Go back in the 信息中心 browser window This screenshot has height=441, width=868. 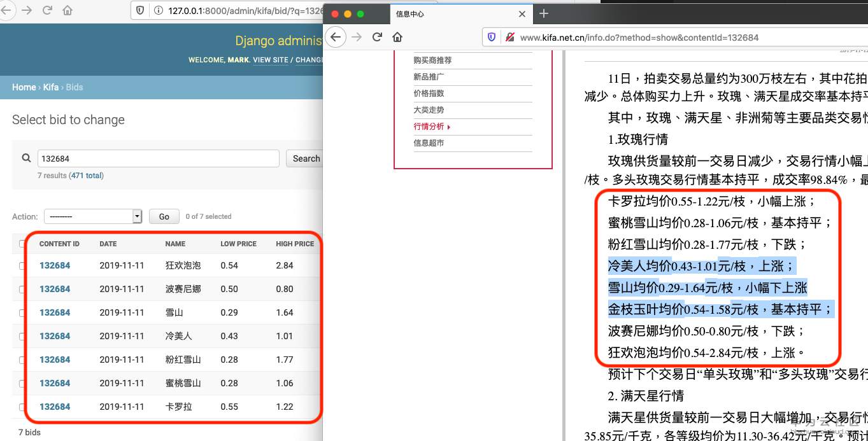click(x=336, y=37)
